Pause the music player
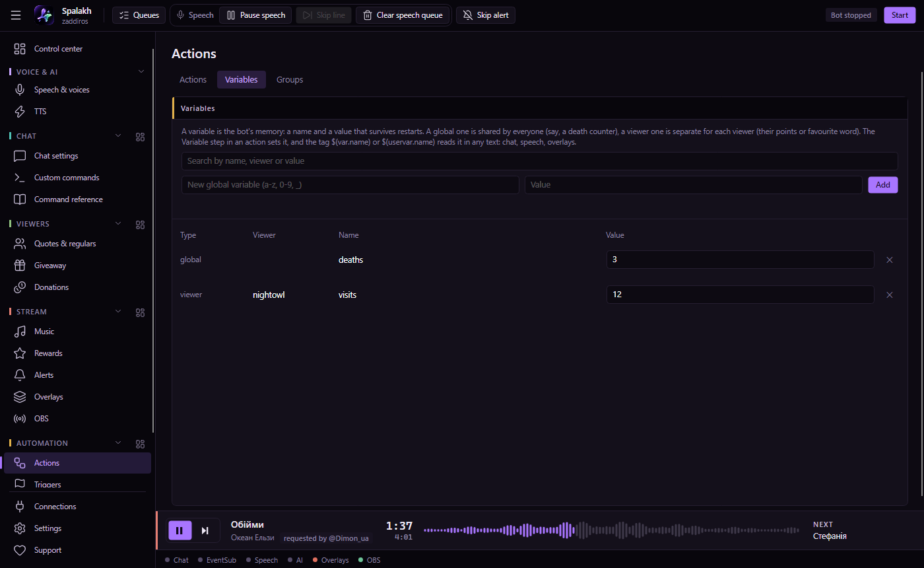Viewport: 924px width, 568px height. (x=180, y=530)
